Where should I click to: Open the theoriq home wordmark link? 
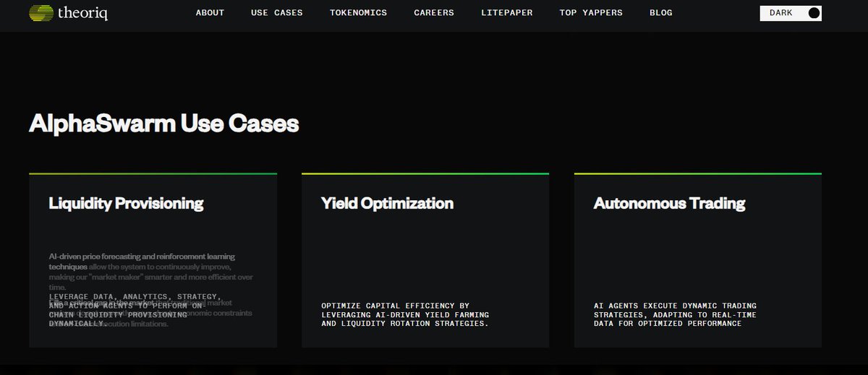point(85,12)
